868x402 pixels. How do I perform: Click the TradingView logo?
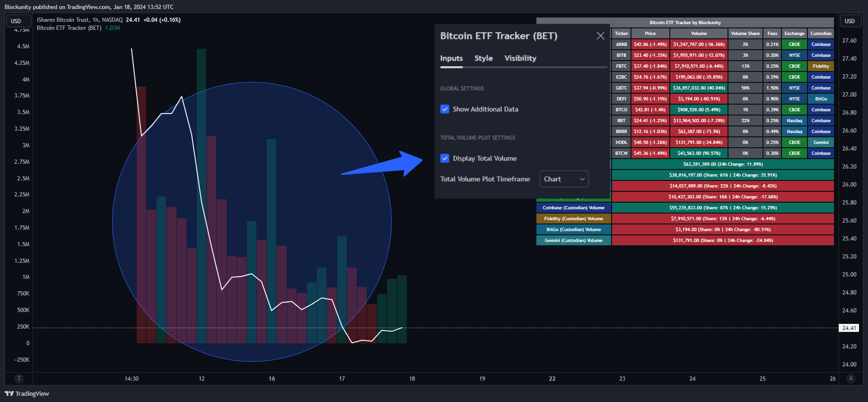(x=27, y=393)
